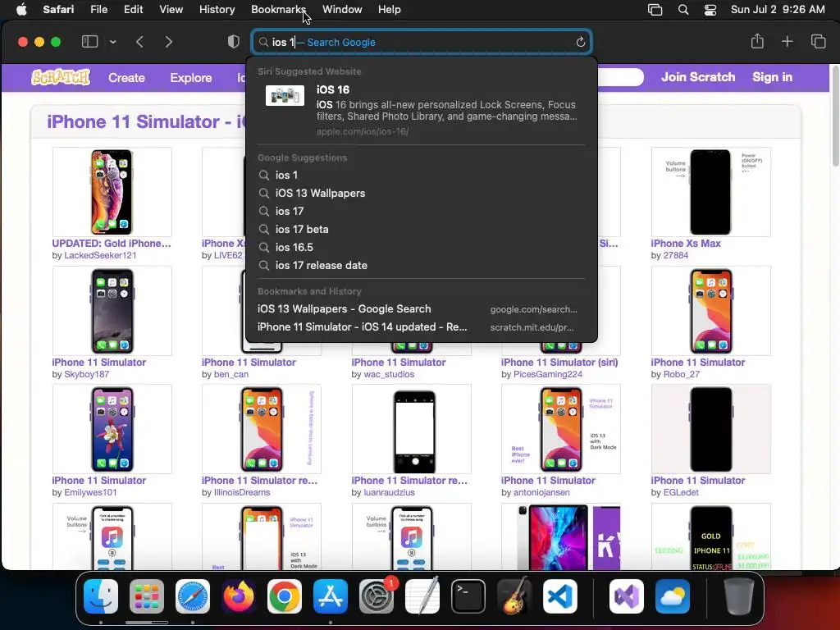Open the luanraudzius project thumbnail with camera screen
Image resolution: width=840 pixels, height=630 pixels.
pos(412,429)
